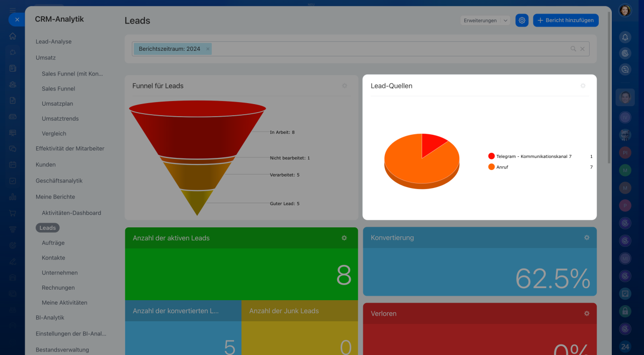This screenshot has height=355, width=644.
Task: Click the Anruf legend label
Action: coord(502,167)
